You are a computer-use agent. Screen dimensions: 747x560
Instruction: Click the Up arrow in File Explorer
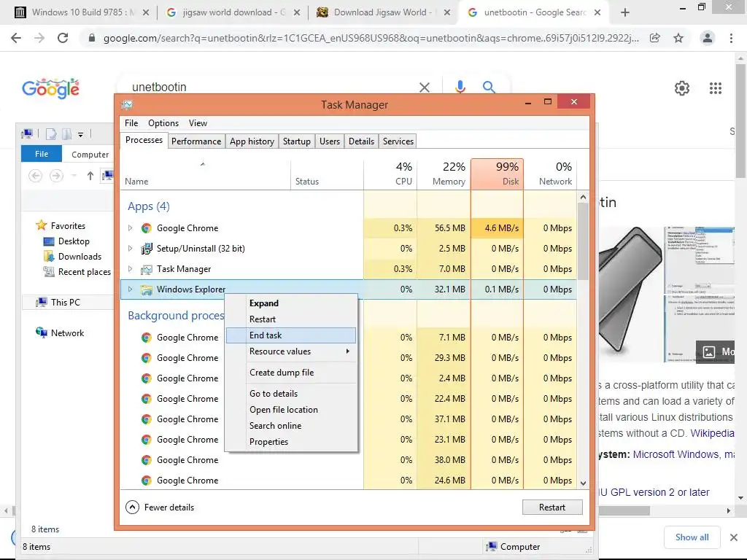pyautogui.click(x=90, y=176)
